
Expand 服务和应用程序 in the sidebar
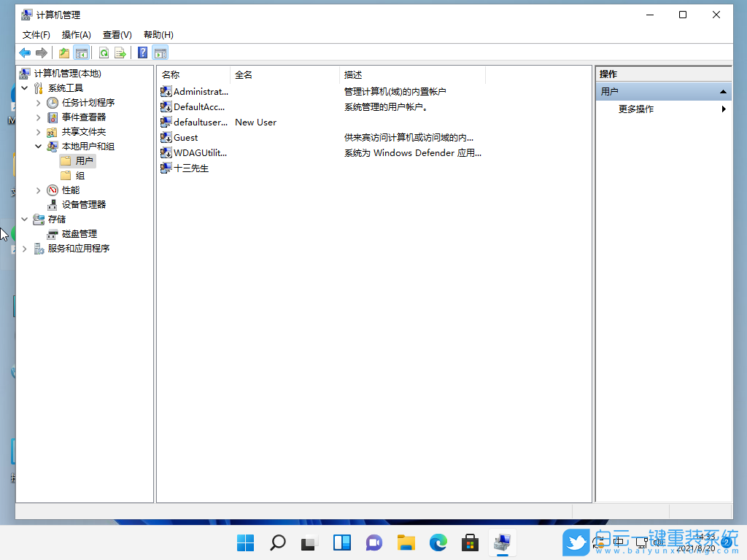pos(23,248)
